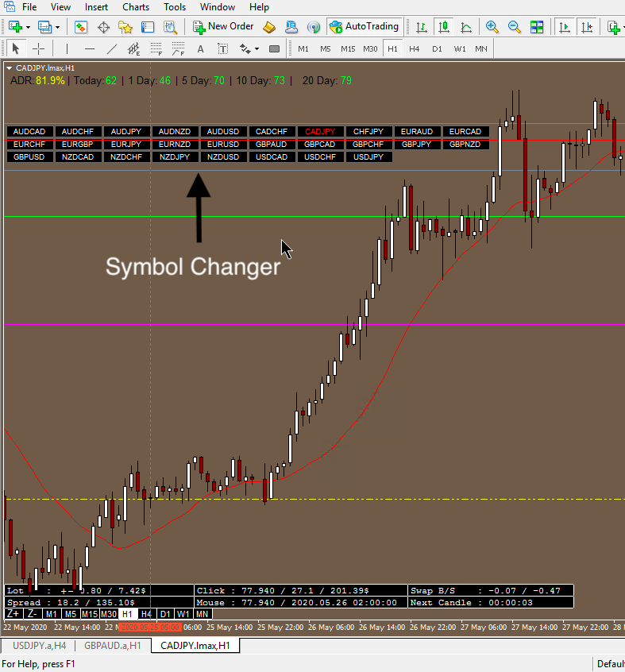Select the Fibonacci Fan tool
Image resolution: width=625 pixels, height=672 pixels.
tap(178, 49)
